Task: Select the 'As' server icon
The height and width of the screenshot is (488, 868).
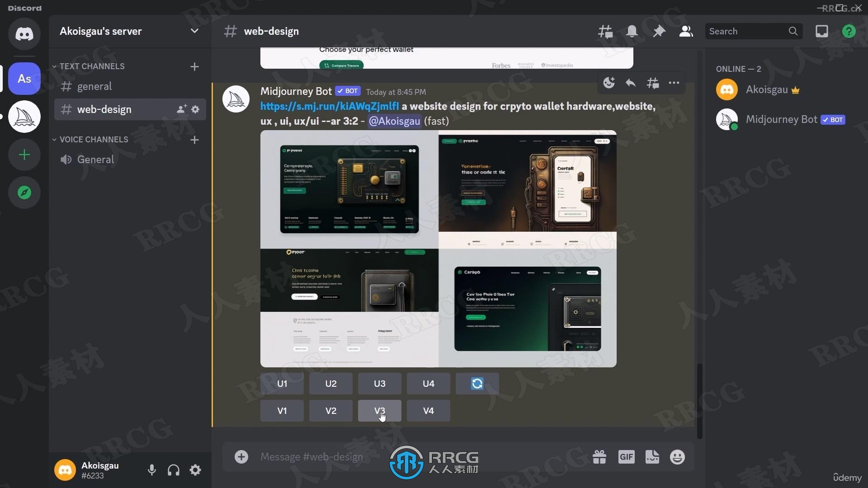Action: [24, 79]
